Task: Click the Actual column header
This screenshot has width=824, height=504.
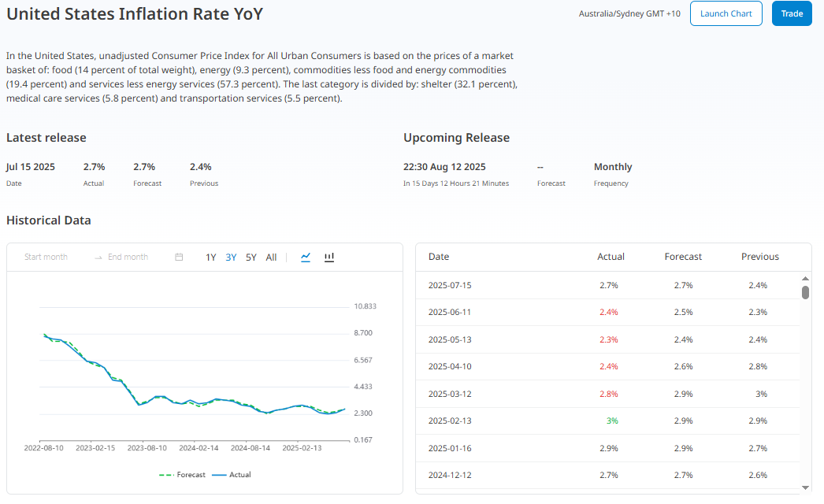Action: [x=611, y=257]
